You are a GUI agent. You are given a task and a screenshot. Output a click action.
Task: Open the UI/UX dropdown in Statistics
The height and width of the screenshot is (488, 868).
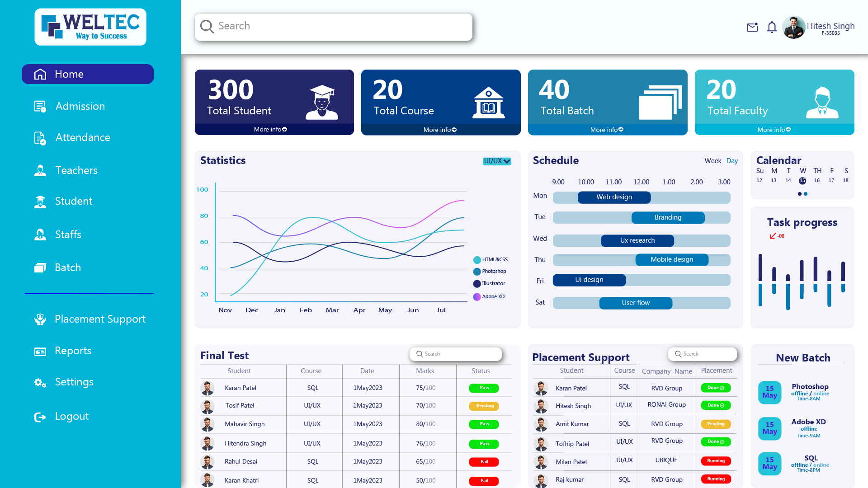[497, 161]
